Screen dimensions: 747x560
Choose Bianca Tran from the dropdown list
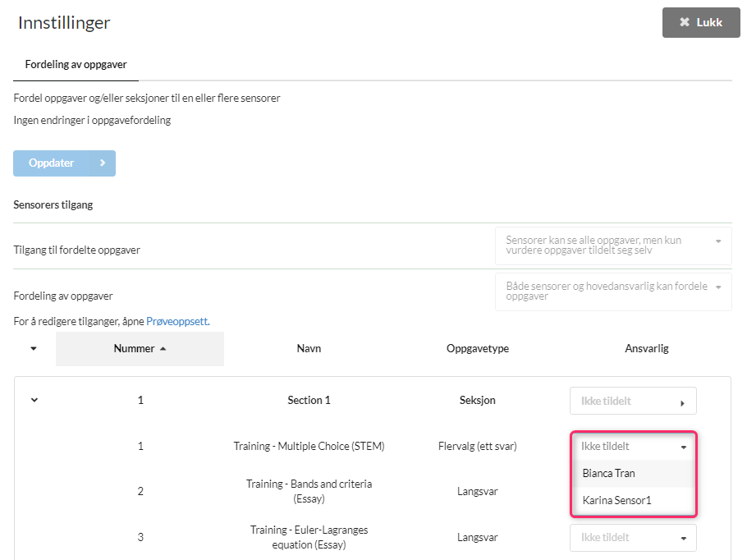pyautogui.click(x=633, y=473)
